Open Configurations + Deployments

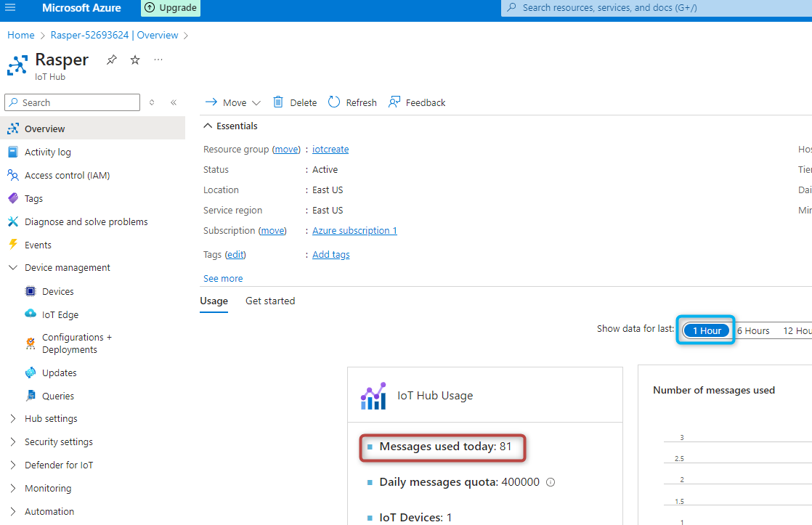click(77, 343)
